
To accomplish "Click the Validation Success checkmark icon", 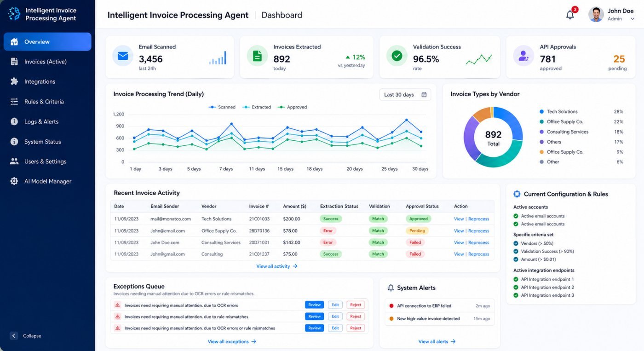I will 397,56.
